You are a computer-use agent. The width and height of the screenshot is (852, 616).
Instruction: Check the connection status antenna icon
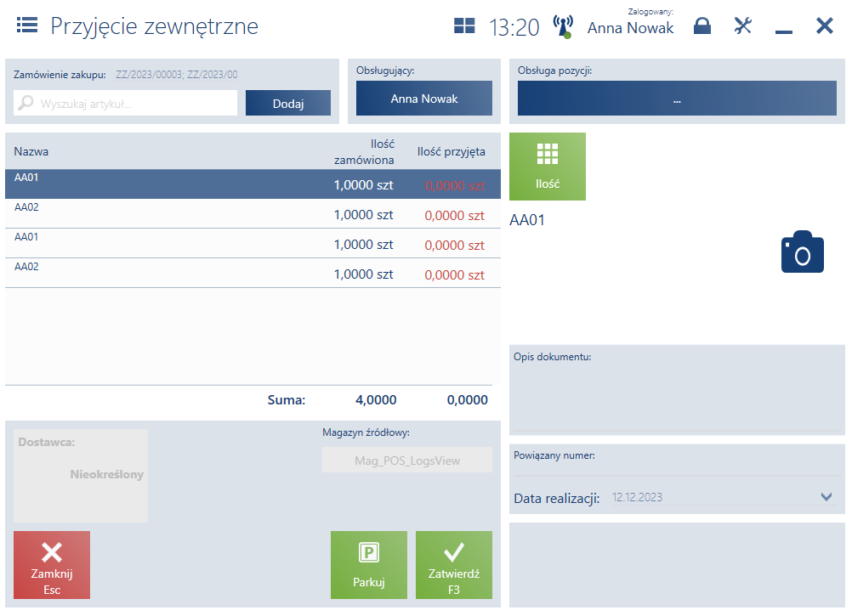(x=563, y=26)
